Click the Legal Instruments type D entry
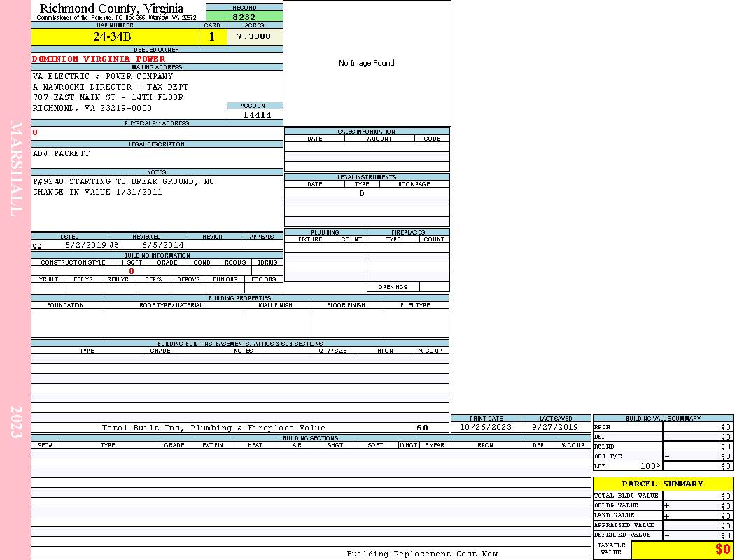The height and width of the screenshot is (560, 735). [362, 193]
